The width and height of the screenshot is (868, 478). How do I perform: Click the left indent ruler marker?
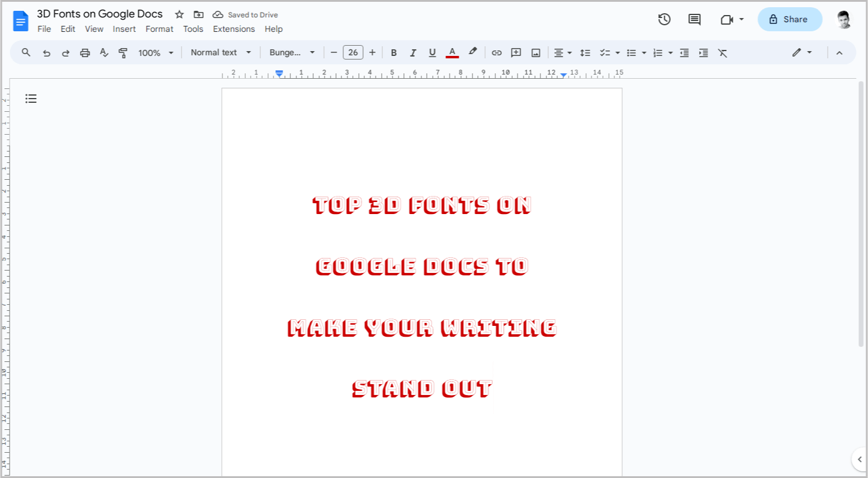279,74
